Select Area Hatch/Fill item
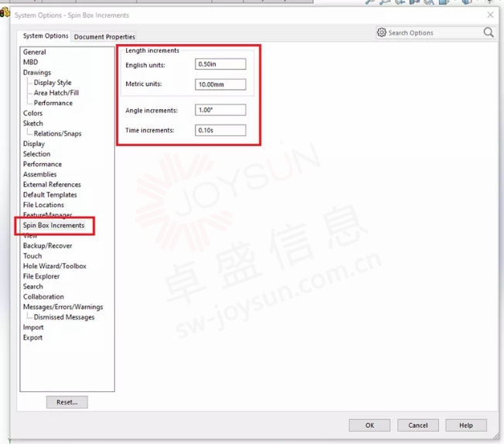Image resolution: width=504 pixels, height=444 pixels. pos(56,93)
